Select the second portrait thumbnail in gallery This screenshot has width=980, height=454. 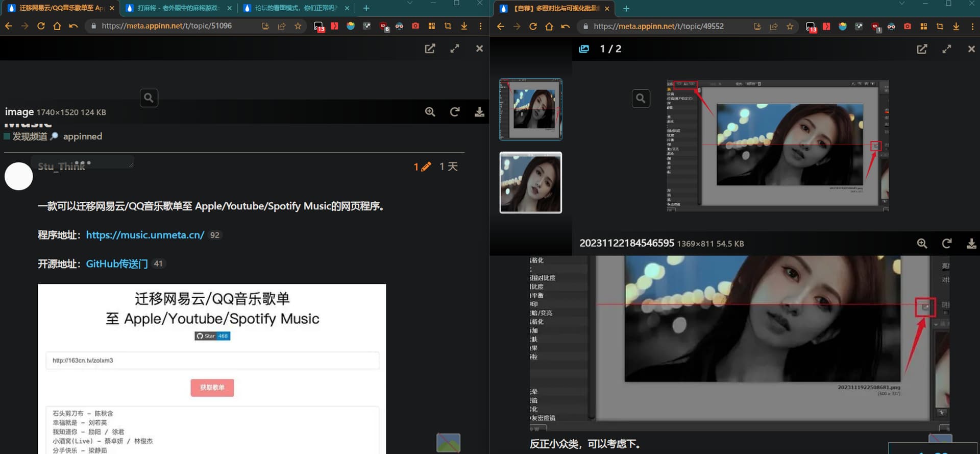click(530, 183)
